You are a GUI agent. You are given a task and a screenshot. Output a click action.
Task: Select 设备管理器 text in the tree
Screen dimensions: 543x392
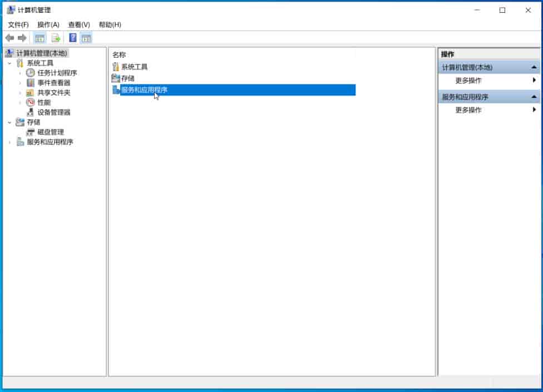(54, 112)
